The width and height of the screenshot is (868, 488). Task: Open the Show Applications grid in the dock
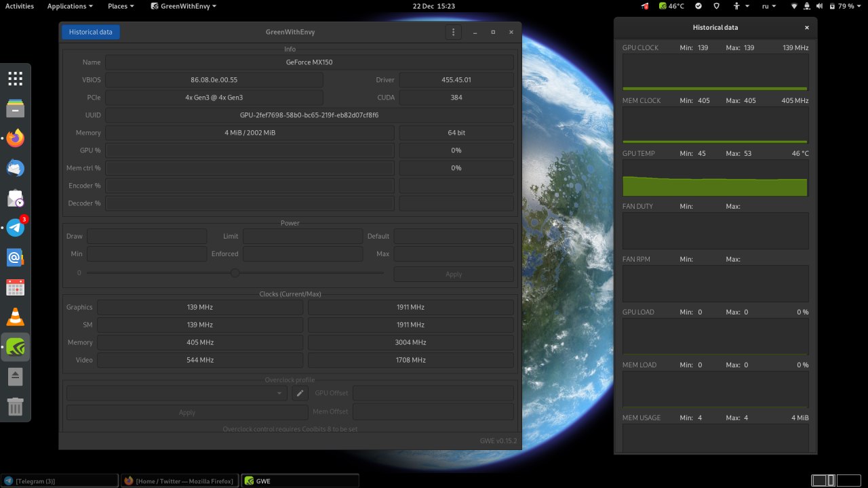16,79
